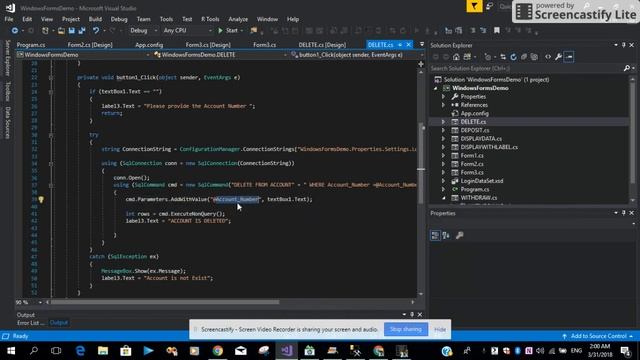Click Add to Source Control in status bar
Image resolution: width=640 pixels, height=360 pixels.
click(x=598, y=336)
